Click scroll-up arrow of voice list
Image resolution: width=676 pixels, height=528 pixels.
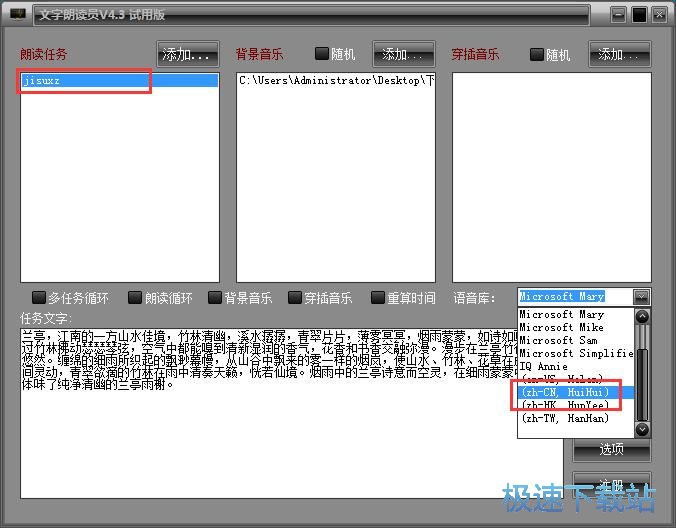[642, 317]
